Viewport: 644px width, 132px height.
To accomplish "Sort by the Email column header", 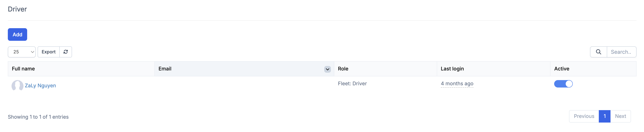I will [165, 69].
